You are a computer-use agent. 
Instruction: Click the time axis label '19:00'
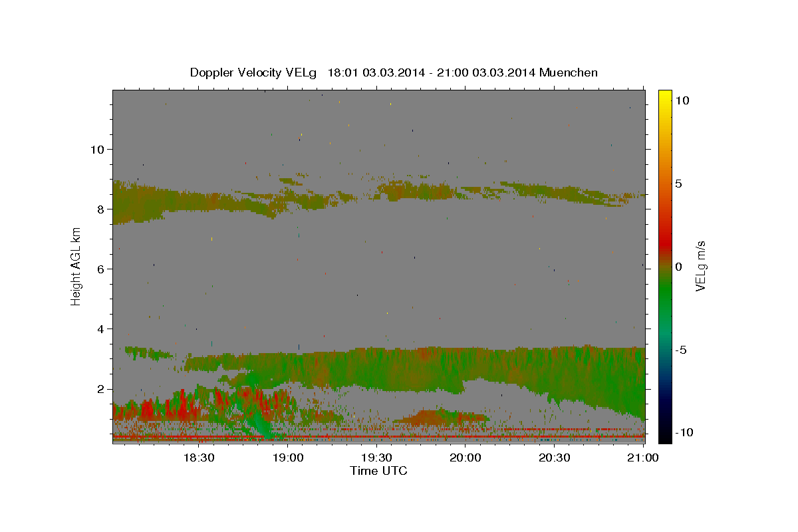[x=287, y=458]
